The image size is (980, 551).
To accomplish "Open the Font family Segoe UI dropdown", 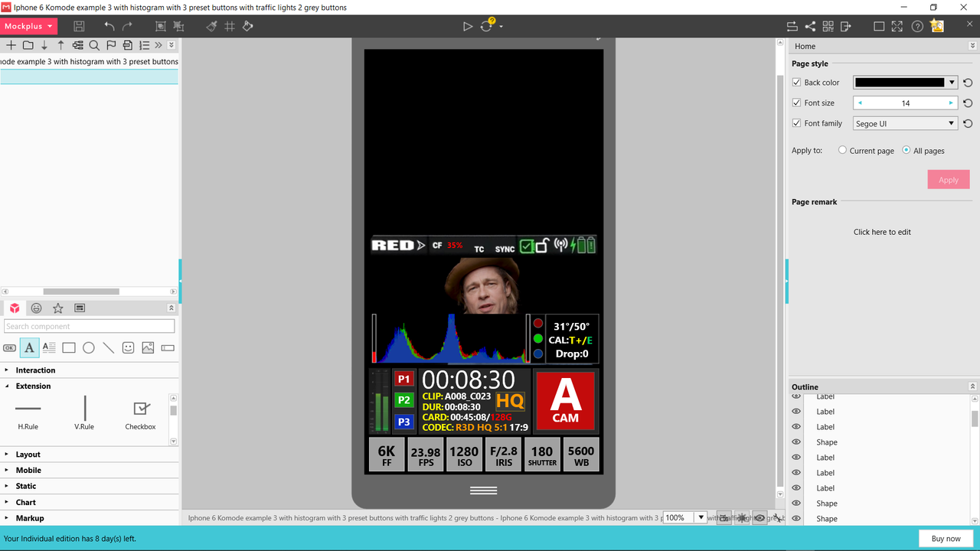I will click(906, 123).
